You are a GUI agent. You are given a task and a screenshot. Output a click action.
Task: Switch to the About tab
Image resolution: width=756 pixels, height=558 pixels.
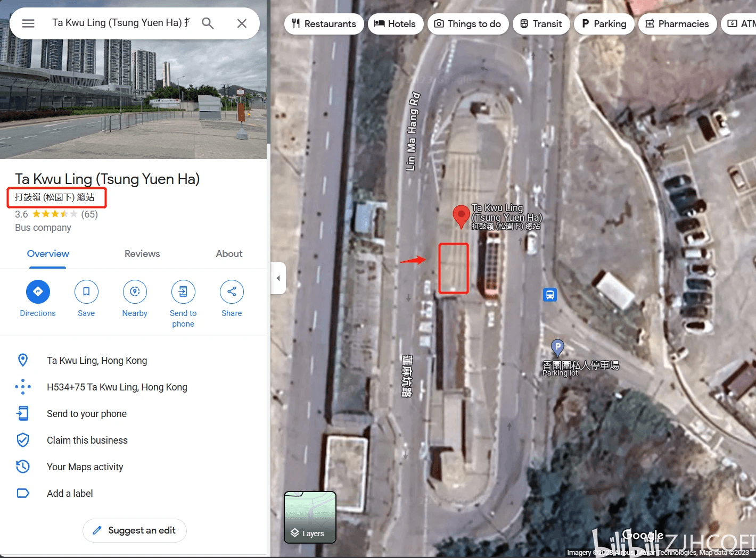click(229, 254)
